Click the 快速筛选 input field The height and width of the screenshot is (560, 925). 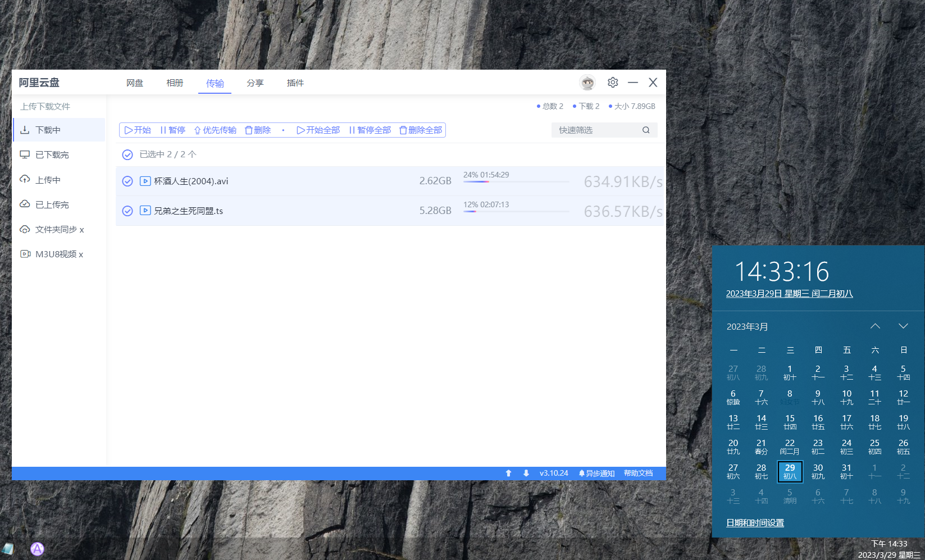[595, 130]
